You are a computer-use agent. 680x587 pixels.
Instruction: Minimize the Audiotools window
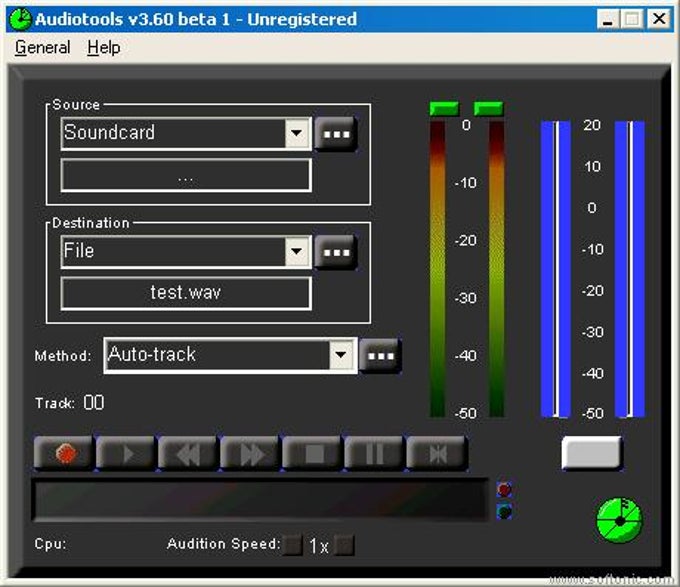608,19
